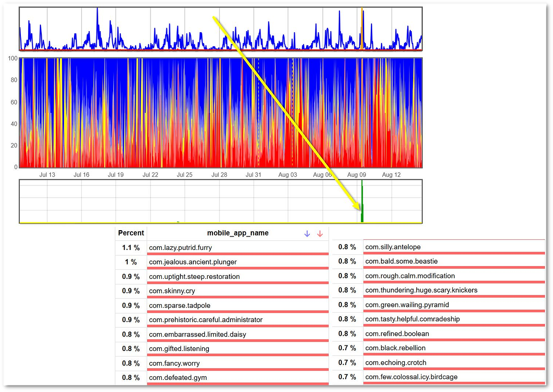This screenshot has height=392, width=553.
Task: Click the Aug 09 date label
Action: click(357, 175)
